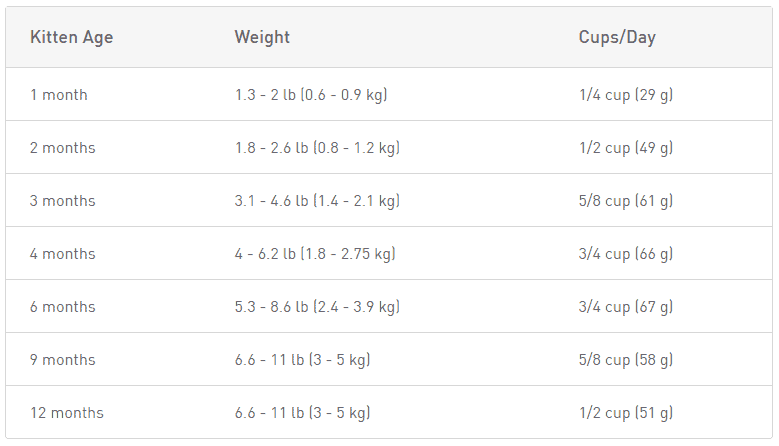Viewport: 779px width, 446px height.
Task: Click the 1/2 cup (49 g) cell
Action: pyautogui.click(x=626, y=148)
